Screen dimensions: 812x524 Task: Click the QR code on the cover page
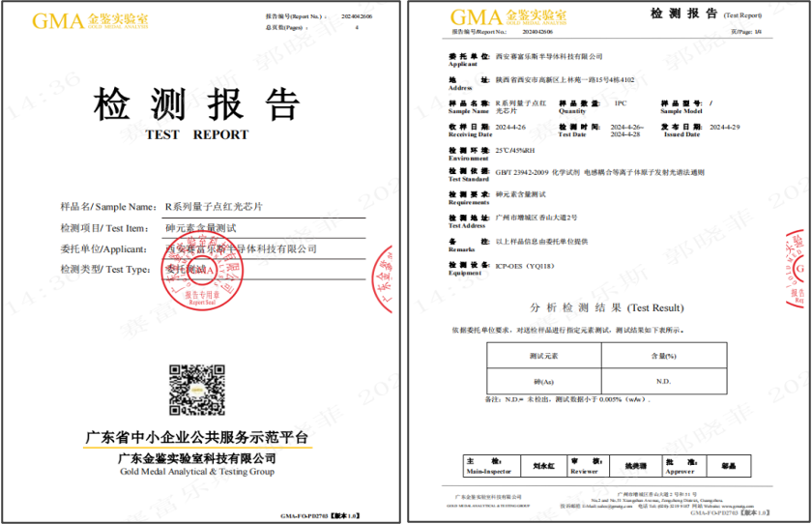point(196,388)
